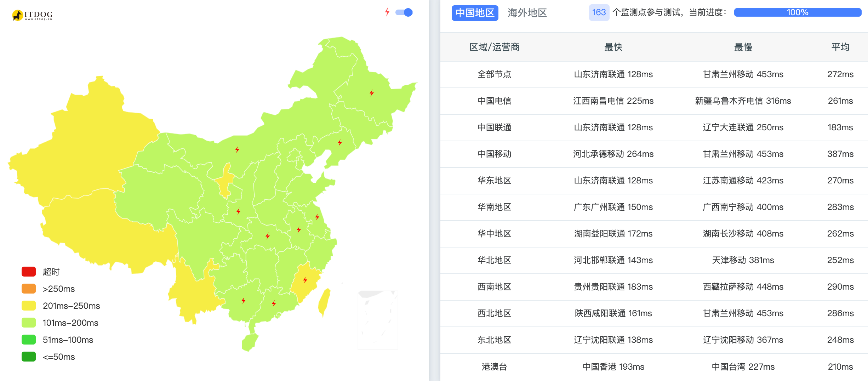The image size is (868, 381).
Task: Click the lightning marker in Heilongjiang province
Action: point(372,93)
